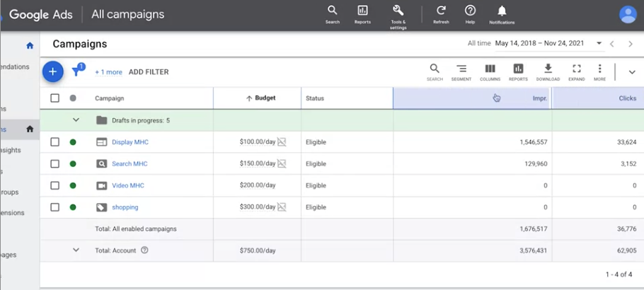
Task: Open Tools & settings wrench menu
Action: click(398, 17)
